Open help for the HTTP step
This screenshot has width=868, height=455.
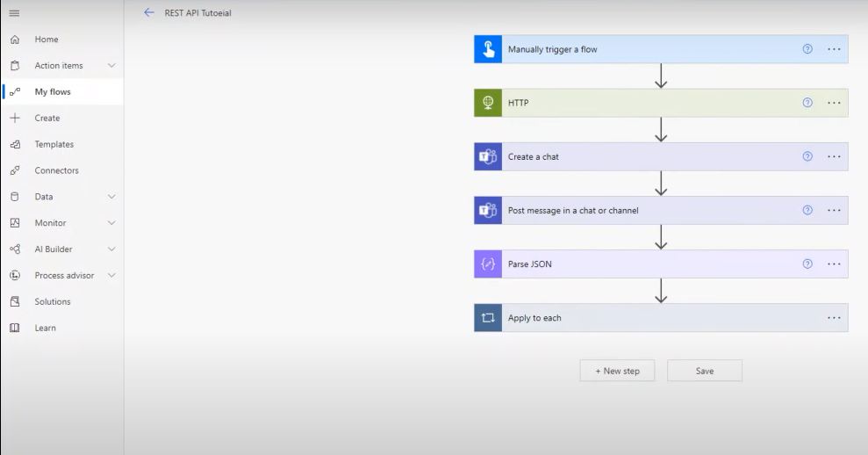coord(807,103)
